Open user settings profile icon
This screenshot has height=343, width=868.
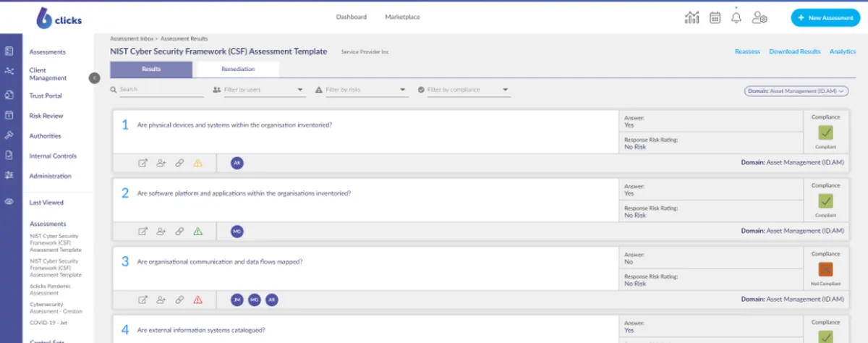coord(759,17)
